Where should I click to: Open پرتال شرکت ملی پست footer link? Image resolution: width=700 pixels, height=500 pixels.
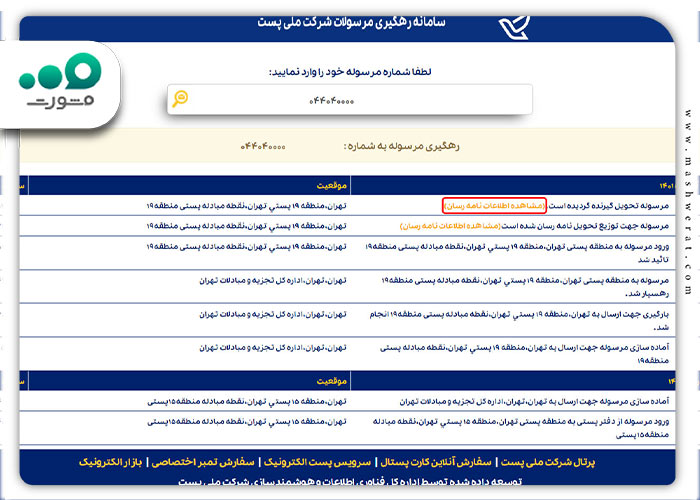[x=547, y=462]
